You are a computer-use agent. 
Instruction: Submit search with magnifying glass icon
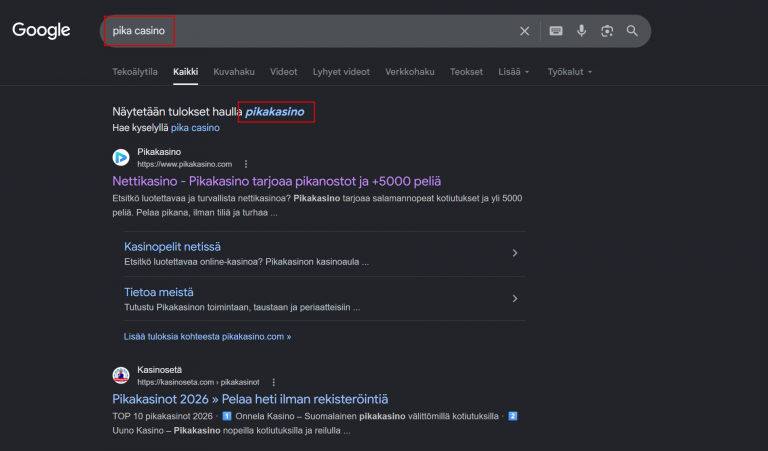[632, 31]
